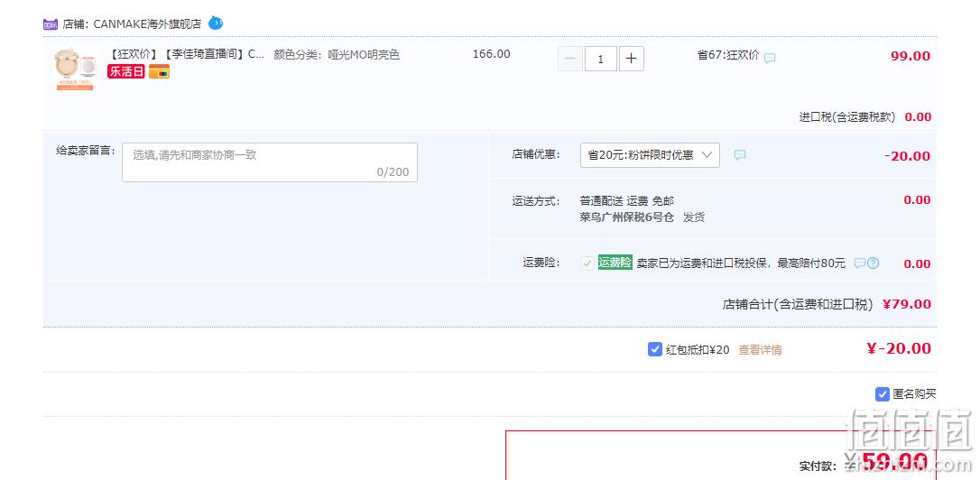Image resolution: width=980 pixels, height=480 pixels.
Task: Toggle the 运费险 checkbox
Action: tap(587, 263)
